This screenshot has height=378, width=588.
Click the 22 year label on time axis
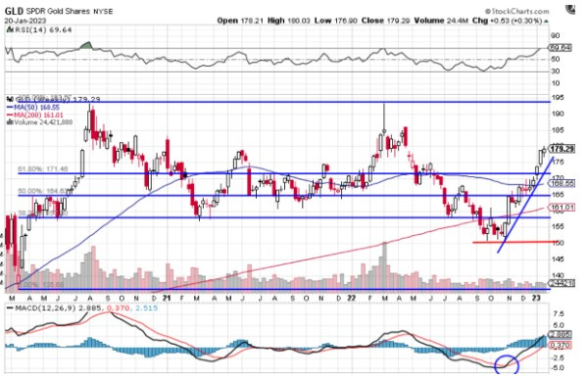point(352,298)
